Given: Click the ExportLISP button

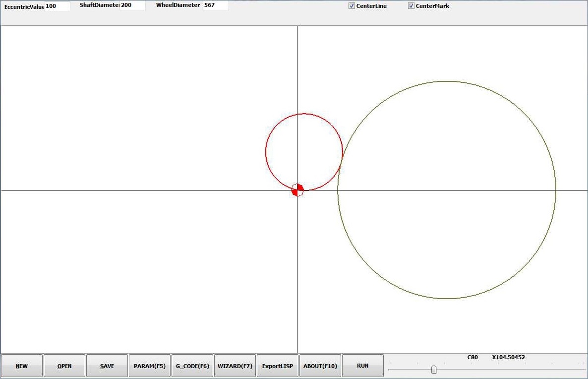Looking at the screenshot, I should (x=278, y=366).
